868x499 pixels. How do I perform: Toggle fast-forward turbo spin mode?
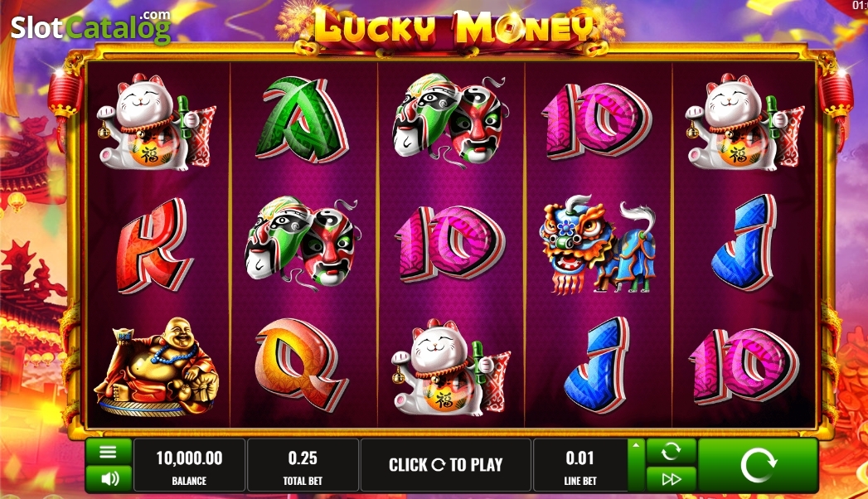pyautogui.click(x=671, y=479)
